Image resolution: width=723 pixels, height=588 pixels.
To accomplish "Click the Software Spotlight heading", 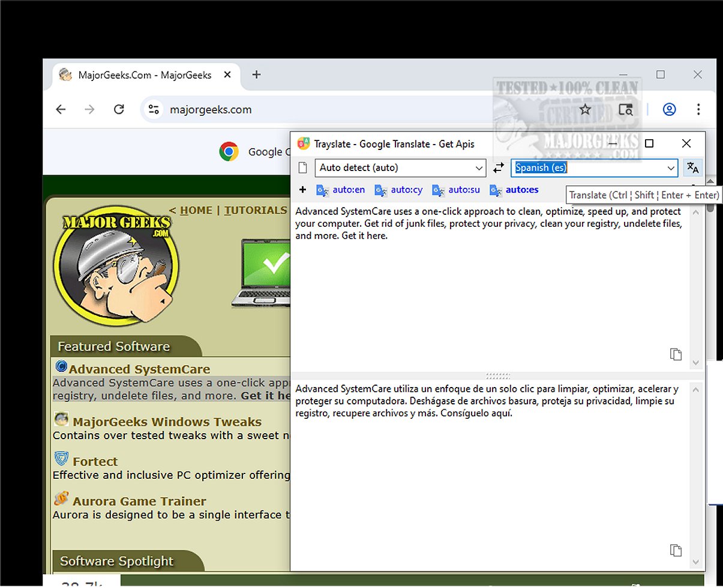I will (x=116, y=561).
